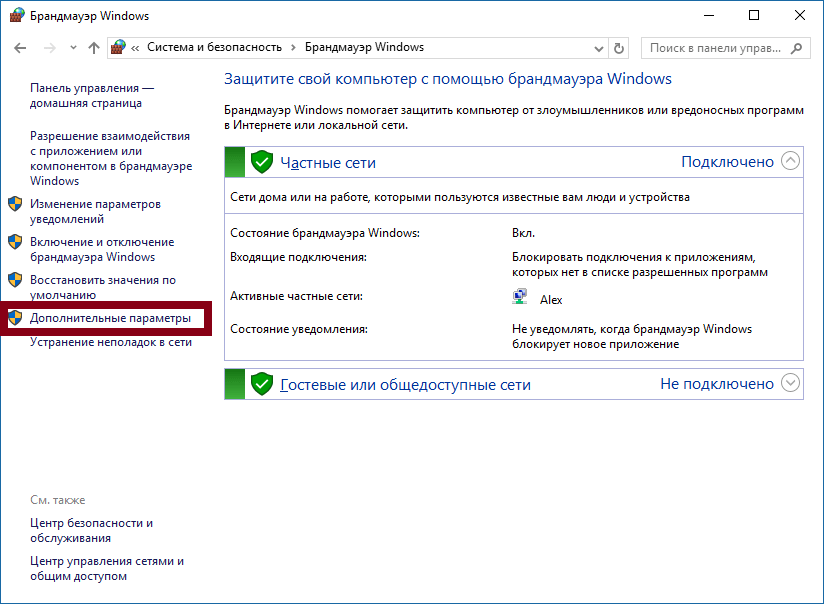The image size is (824, 604).
Task: Open 'Изменение параметров уведомлений'
Action: coord(95,211)
